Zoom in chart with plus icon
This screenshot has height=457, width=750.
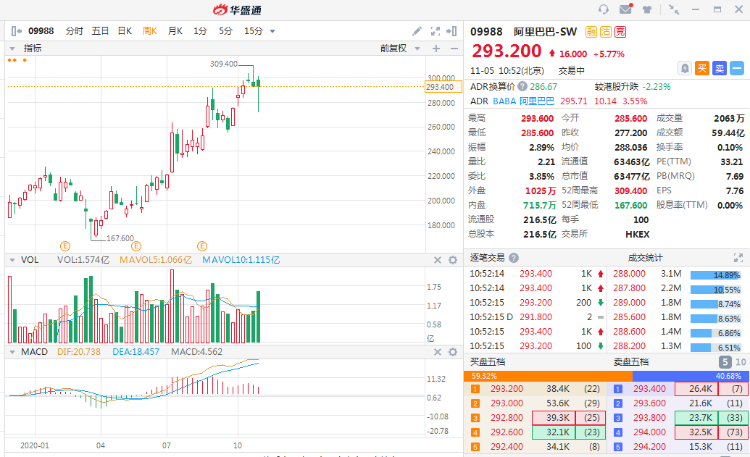tap(436, 48)
